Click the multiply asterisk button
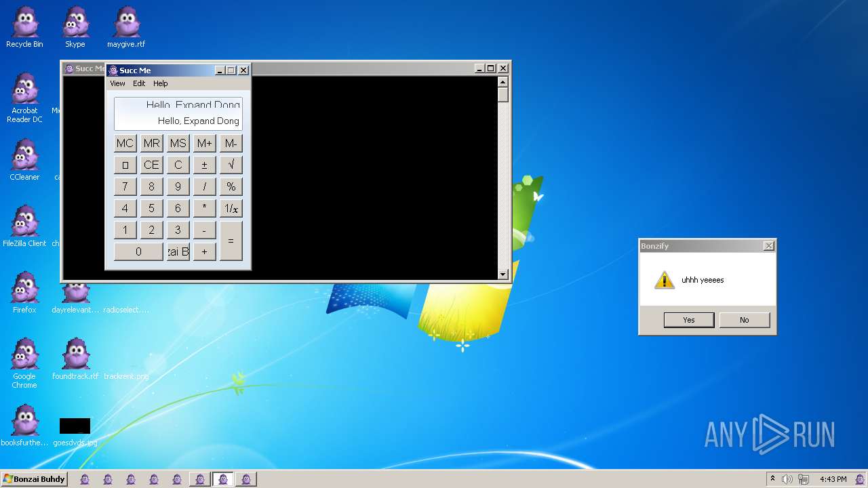This screenshot has height=488, width=868. point(204,208)
